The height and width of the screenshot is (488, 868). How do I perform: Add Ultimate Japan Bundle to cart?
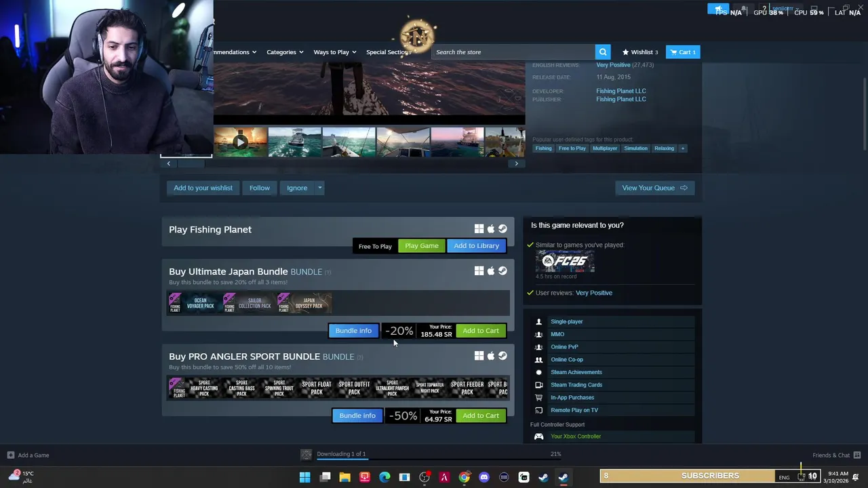click(x=481, y=331)
